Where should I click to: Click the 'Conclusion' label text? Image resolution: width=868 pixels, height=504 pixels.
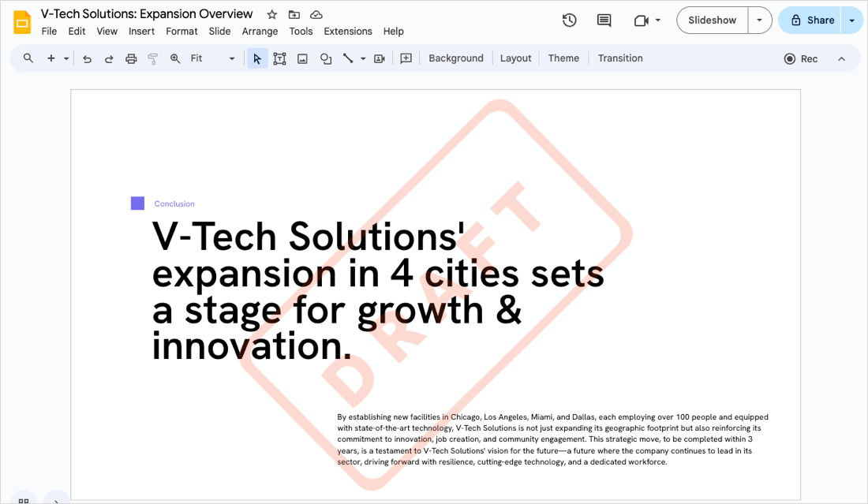pyautogui.click(x=174, y=203)
